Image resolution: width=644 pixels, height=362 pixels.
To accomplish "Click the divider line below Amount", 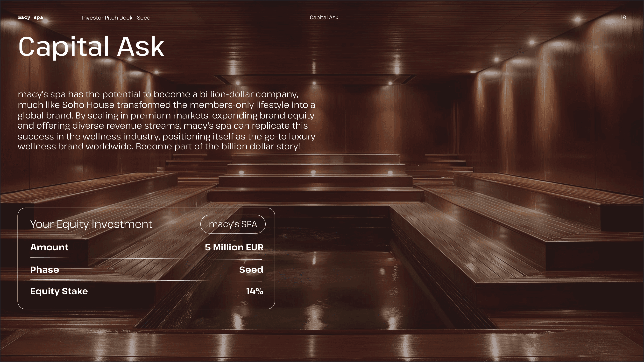I will click(146, 258).
